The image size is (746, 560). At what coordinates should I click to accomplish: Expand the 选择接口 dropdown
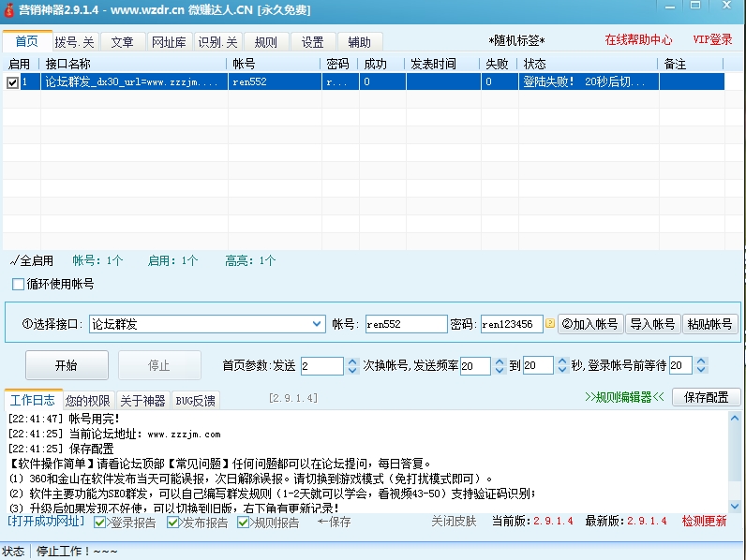tap(317, 324)
